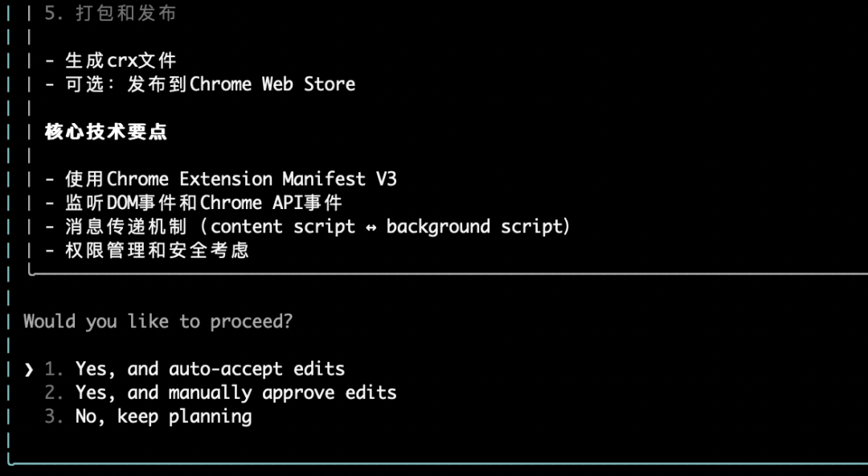Click the "content script" text
This screenshot has width=868, height=476.
[282, 227]
